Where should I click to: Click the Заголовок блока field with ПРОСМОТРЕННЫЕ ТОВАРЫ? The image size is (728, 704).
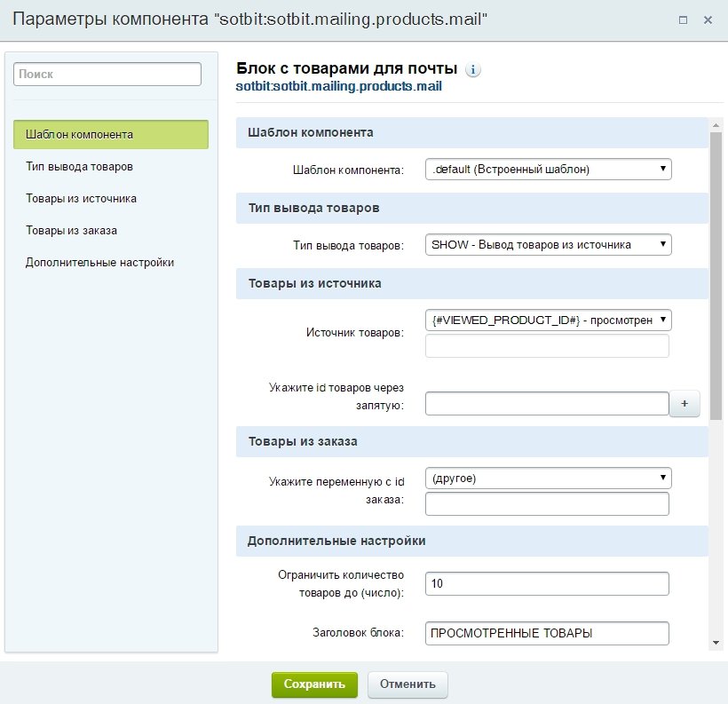547,633
